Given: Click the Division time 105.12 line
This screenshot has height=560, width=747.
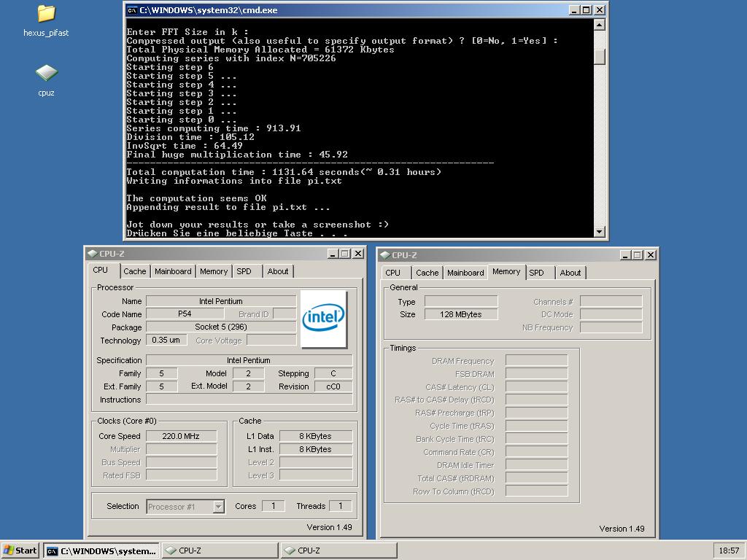Looking at the screenshot, I should (190, 137).
